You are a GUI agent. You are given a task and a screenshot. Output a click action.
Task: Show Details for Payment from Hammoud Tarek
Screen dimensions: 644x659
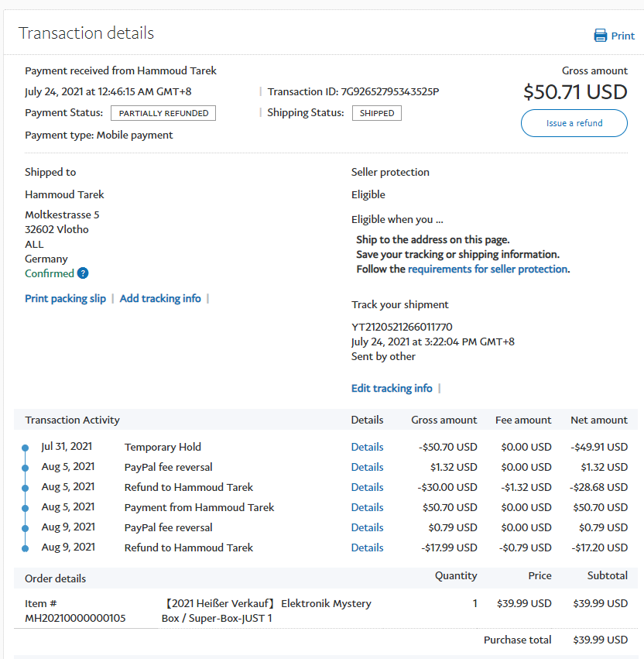tap(367, 507)
